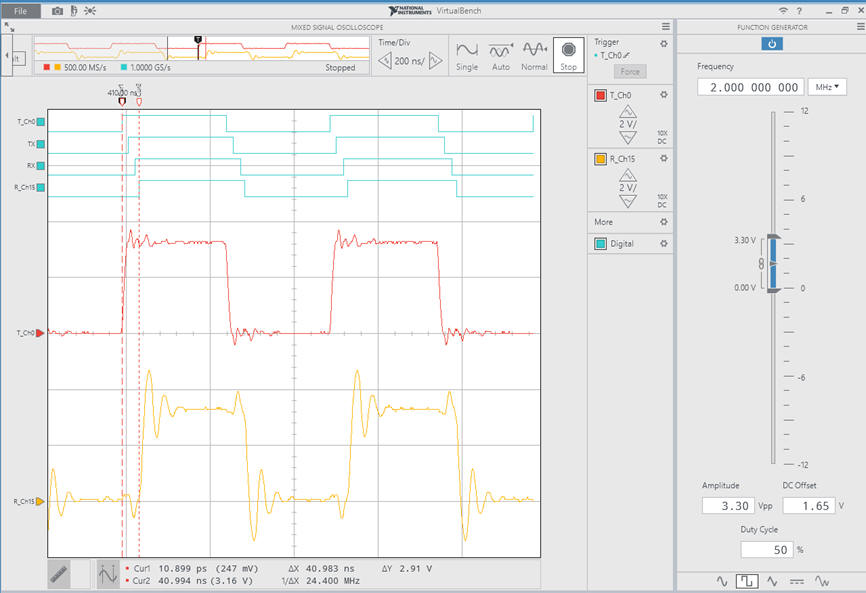The image size is (866, 593).
Task: Toggle the orange R_Ch15 channel swatch
Action: click(600, 159)
